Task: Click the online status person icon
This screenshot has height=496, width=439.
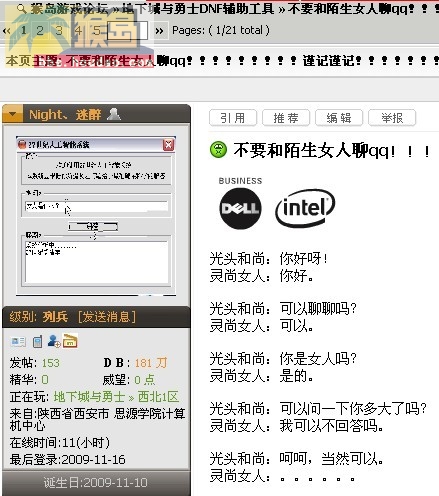Action: point(114,114)
